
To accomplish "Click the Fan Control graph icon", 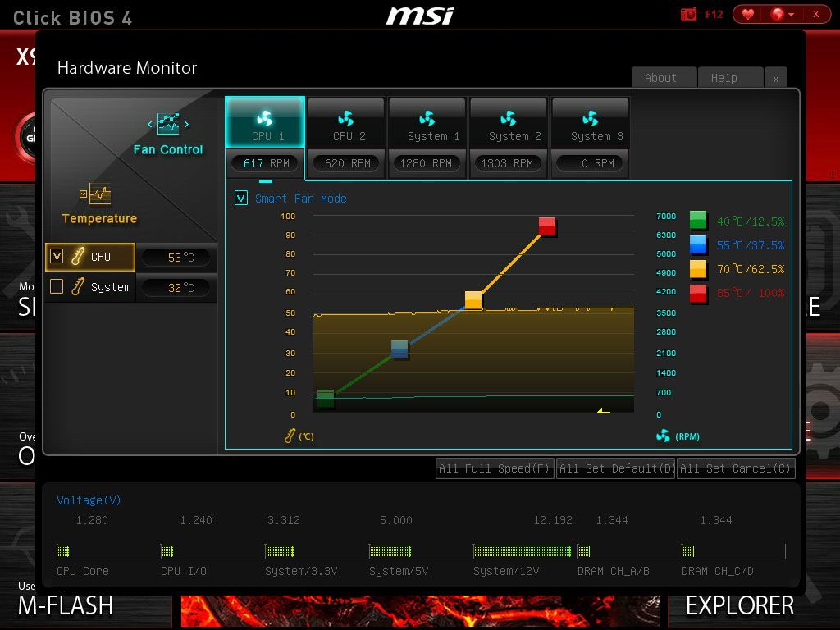I will (168, 124).
